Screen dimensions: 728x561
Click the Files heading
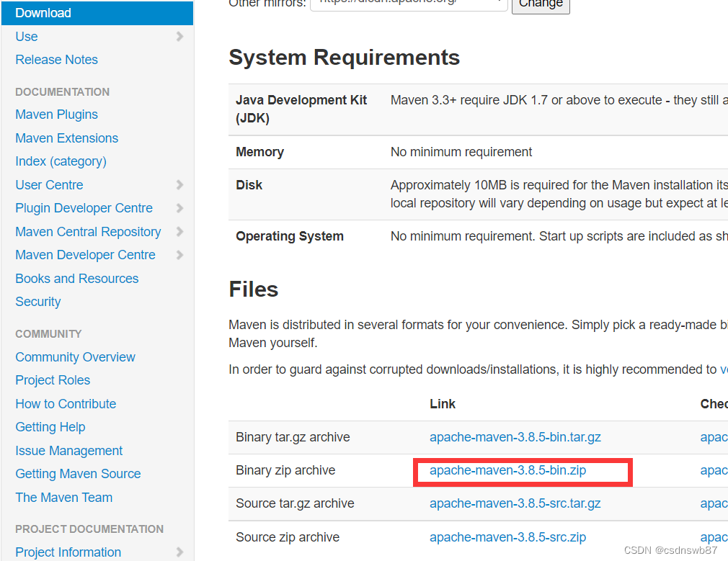[x=254, y=289]
